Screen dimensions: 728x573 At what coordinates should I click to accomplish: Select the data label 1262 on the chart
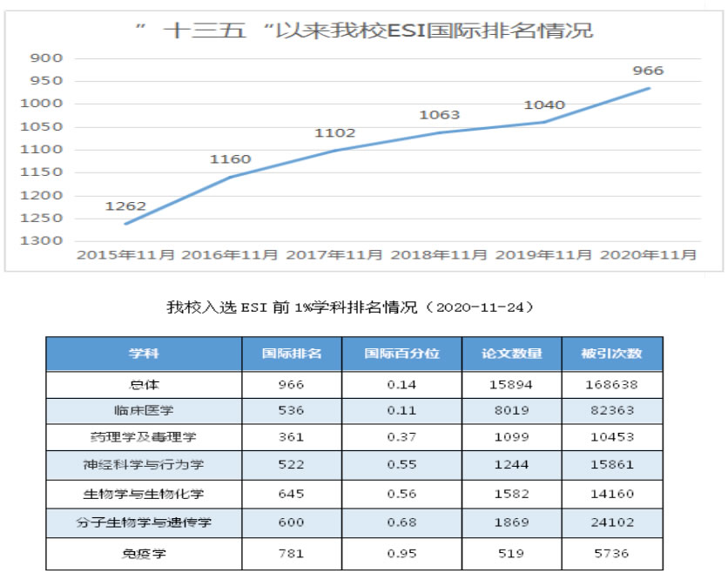tap(125, 206)
